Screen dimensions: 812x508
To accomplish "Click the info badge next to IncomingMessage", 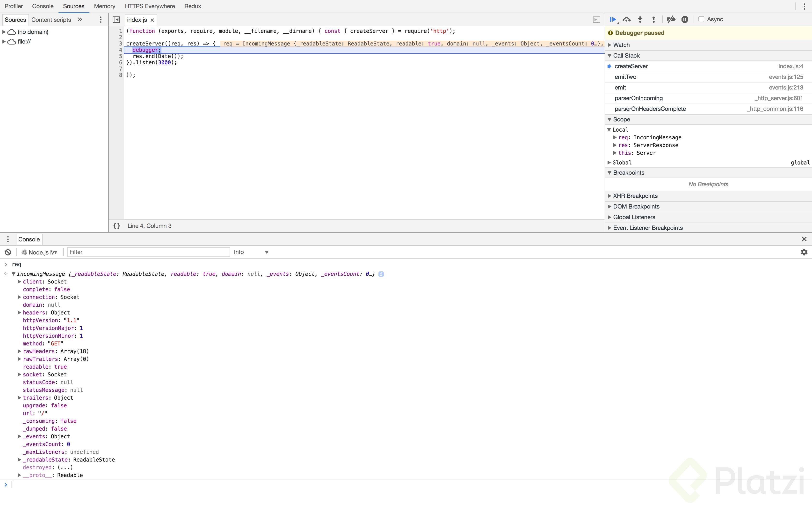I will click(381, 274).
